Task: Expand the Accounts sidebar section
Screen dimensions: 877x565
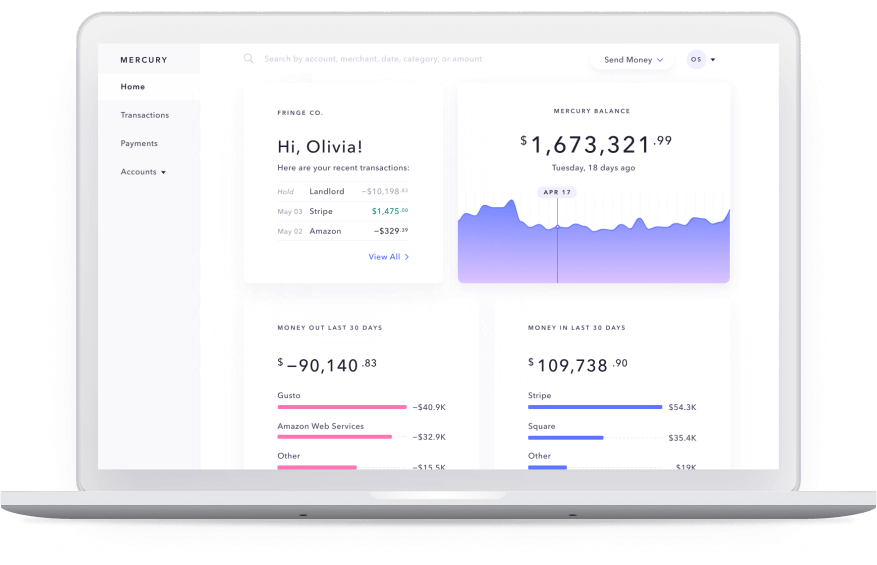Action: point(143,172)
